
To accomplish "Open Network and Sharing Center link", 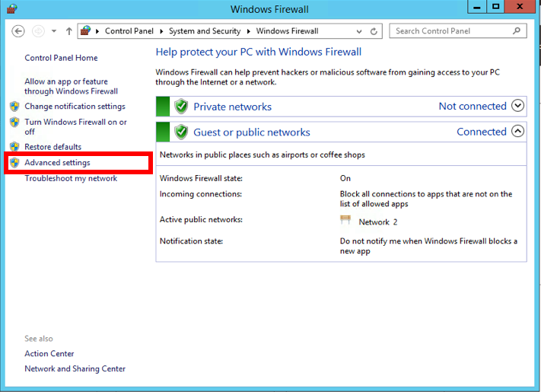I will coord(75,368).
